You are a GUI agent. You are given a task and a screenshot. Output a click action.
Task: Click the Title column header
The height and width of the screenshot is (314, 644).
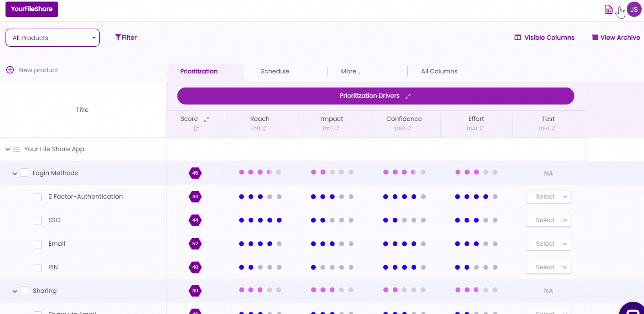click(x=82, y=110)
